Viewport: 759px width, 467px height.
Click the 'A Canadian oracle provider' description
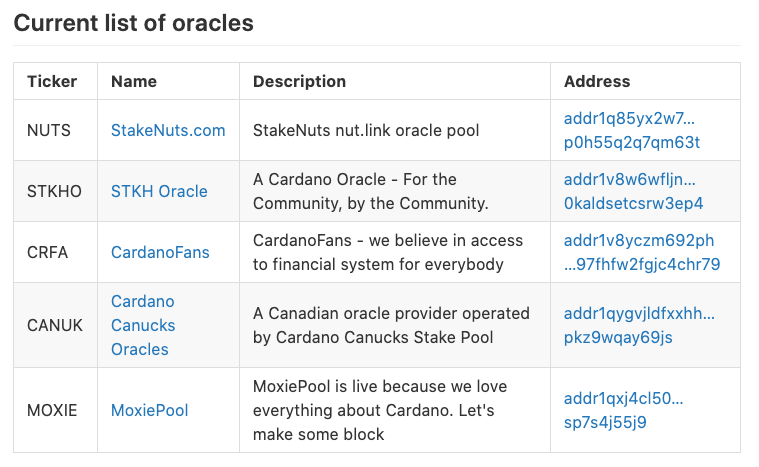(x=391, y=325)
